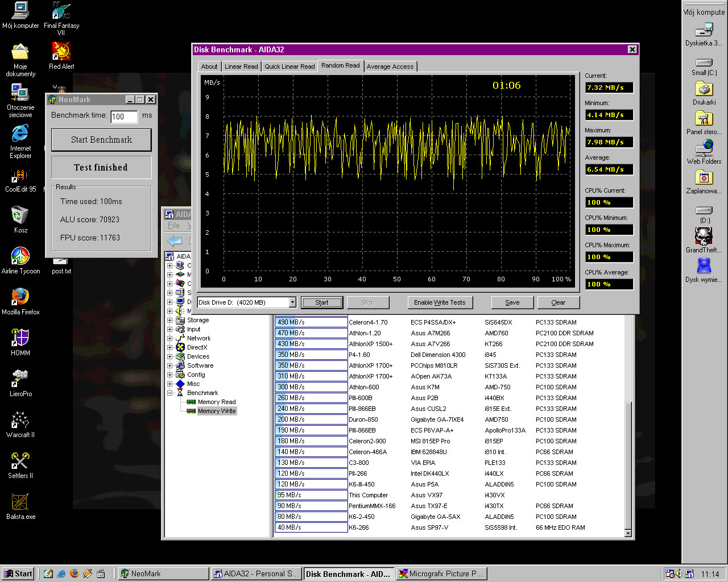Switch to the Average Access tab

[x=390, y=66]
